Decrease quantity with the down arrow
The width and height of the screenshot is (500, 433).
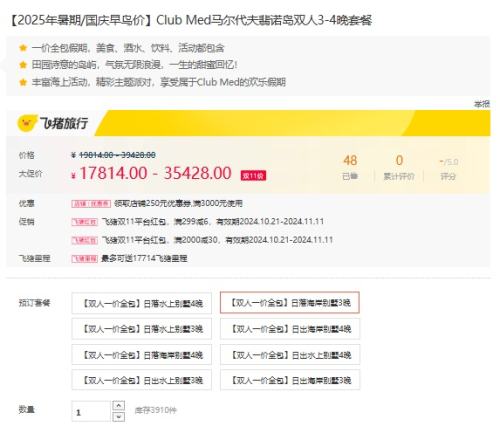(119, 417)
